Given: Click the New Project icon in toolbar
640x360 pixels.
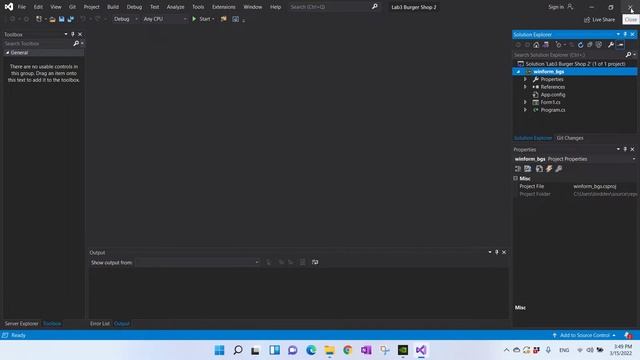Looking at the screenshot, I should 39,19.
